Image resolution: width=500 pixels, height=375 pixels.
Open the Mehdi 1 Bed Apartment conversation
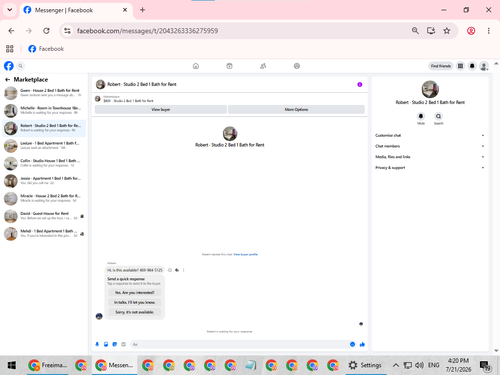[x=44, y=234]
